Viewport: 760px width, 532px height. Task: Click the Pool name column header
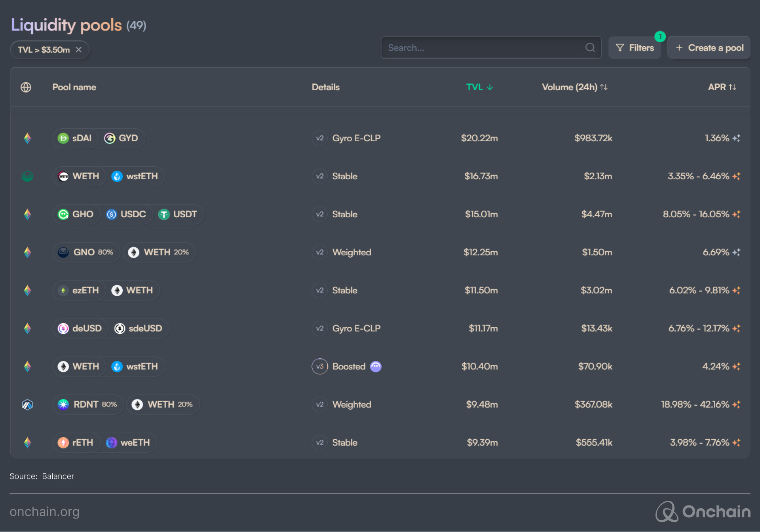click(x=74, y=87)
